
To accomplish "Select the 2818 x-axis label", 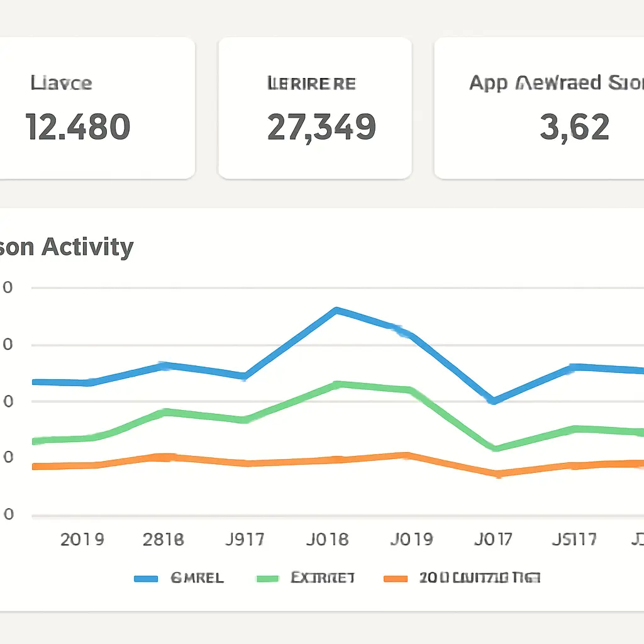I will click(x=164, y=540).
